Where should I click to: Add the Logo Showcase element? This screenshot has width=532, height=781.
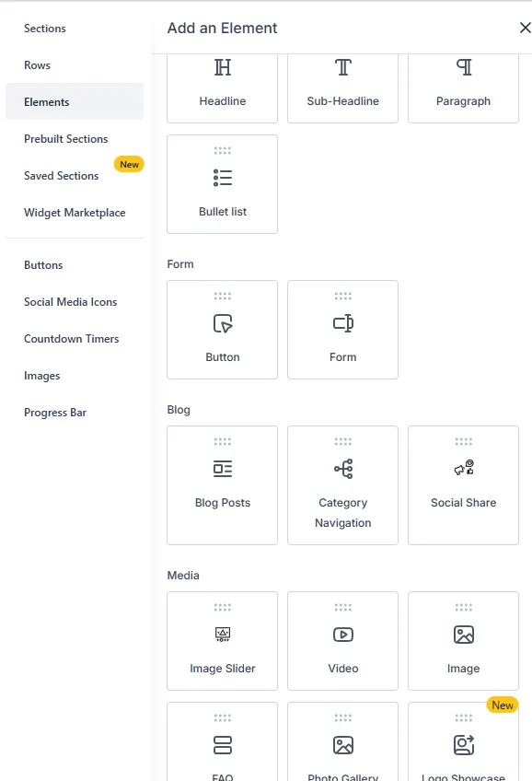tap(463, 742)
